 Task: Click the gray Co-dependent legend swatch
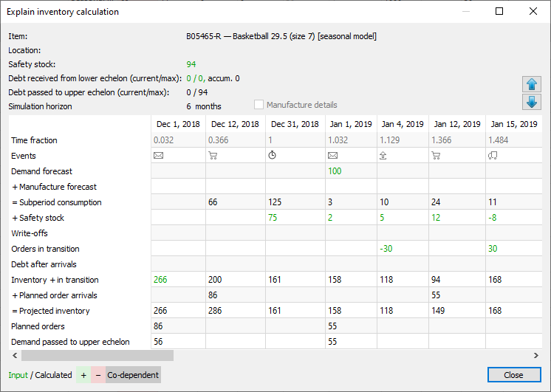tap(133, 375)
